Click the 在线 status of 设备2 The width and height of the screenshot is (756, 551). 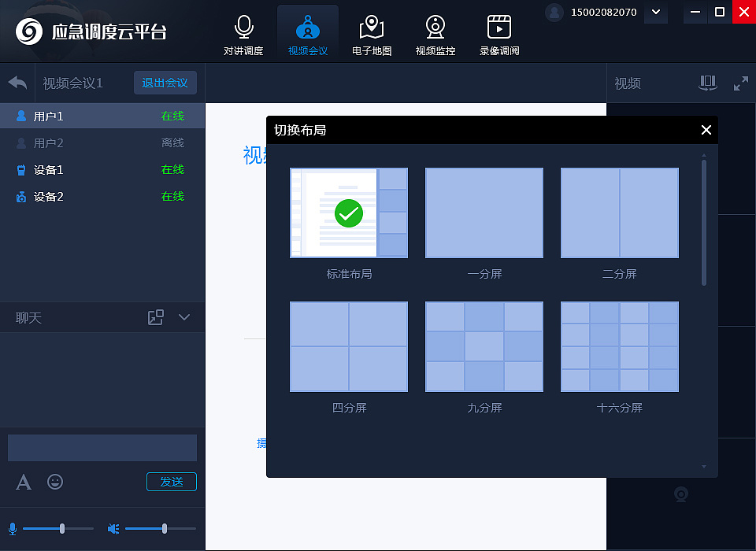172,196
